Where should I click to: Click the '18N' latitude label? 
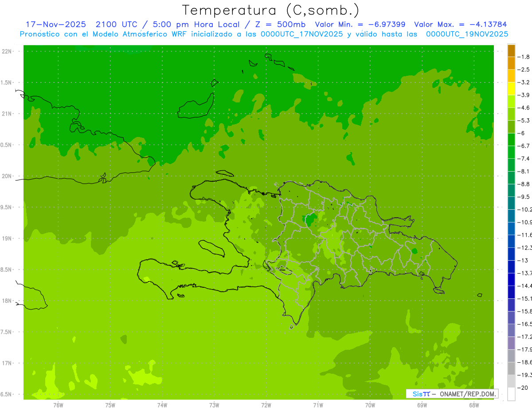point(8,301)
